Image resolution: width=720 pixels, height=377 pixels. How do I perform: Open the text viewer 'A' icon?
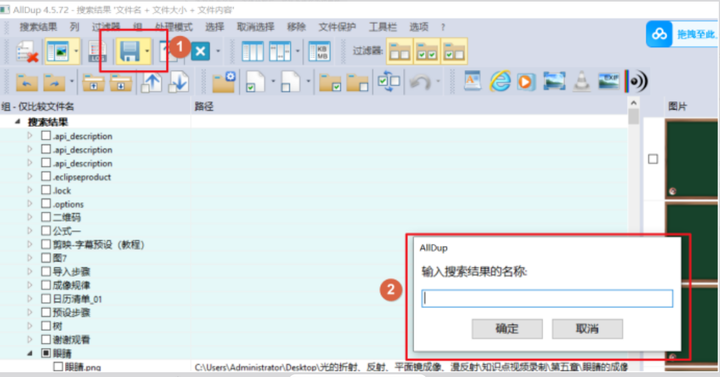pos(472,81)
